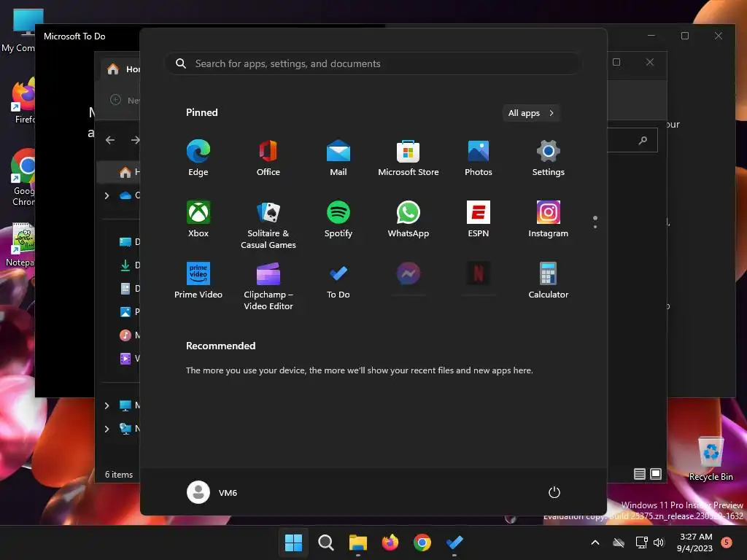Viewport: 747px width, 560px height.
Task: Open clock and date 3:27 AM
Action: coord(695,542)
